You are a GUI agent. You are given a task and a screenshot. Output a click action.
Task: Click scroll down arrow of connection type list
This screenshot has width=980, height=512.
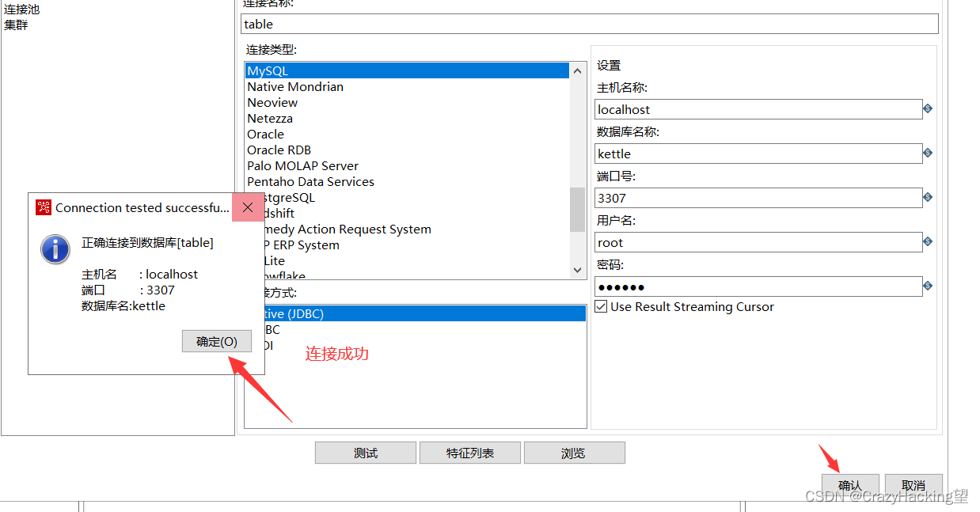pyautogui.click(x=578, y=270)
